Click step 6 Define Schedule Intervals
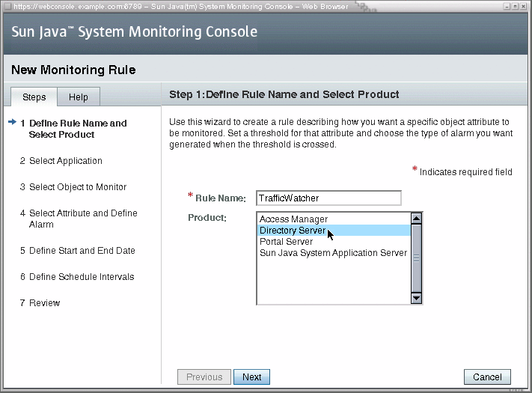This screenshot has width=532, height=393. click(x=77, y=276)
